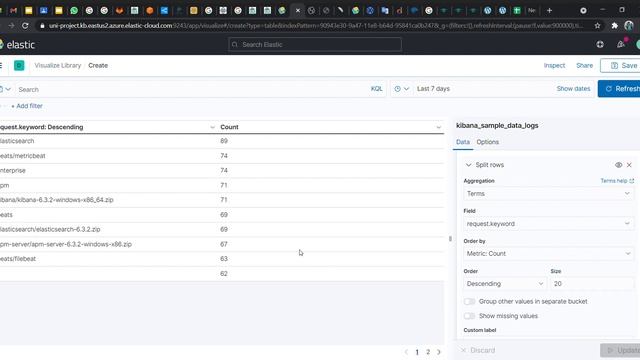This screenshot has width=640, height=360.
Task: Open the Inspect menu item
Action: (554, 65)
